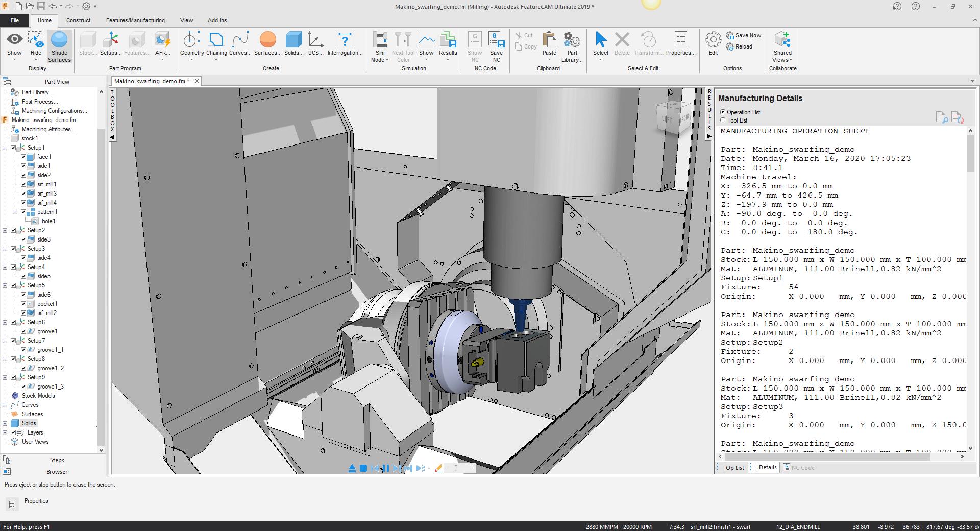Screen dimensions: 980x531
Task: Open the Interrogation tool
Action: tap(345, 44)
